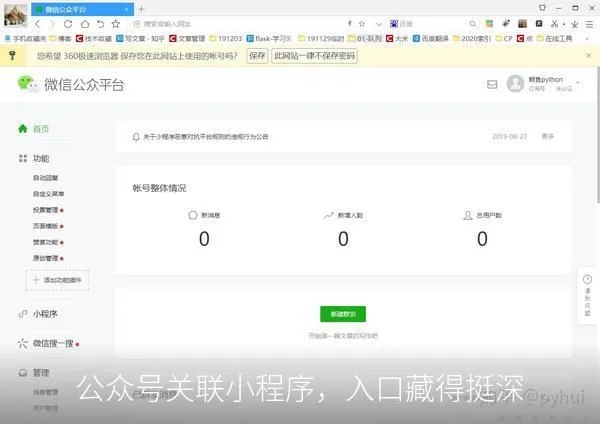The width and height of the screenshot is (600, 424).
Task: Open the 01-队列 bookmark folder
Action: coord(365,39)
